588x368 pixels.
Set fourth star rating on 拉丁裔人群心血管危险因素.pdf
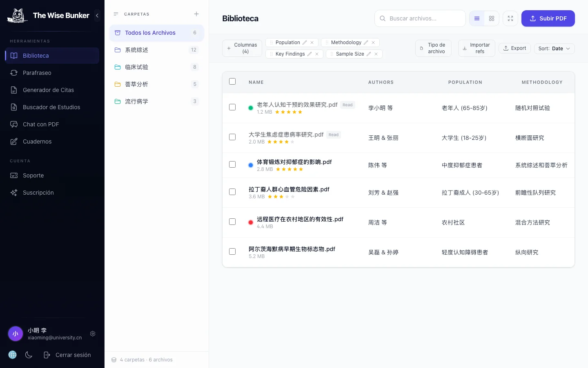287,197
